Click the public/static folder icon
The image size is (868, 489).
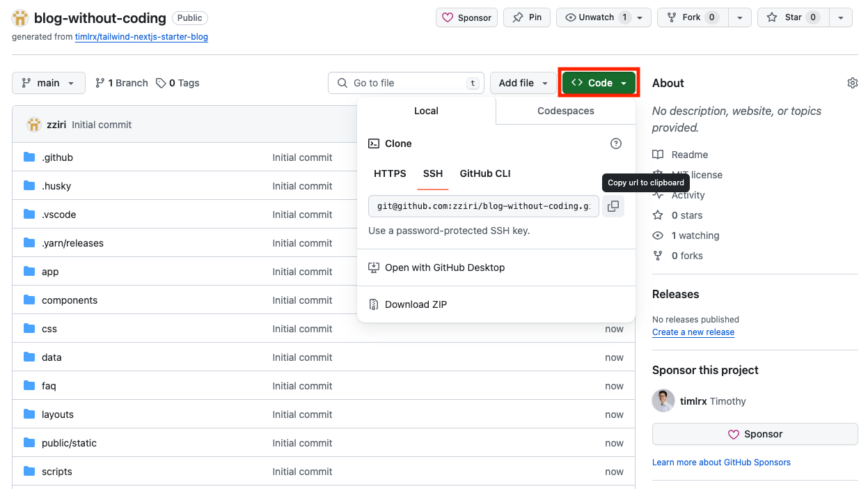pos(29,443)
